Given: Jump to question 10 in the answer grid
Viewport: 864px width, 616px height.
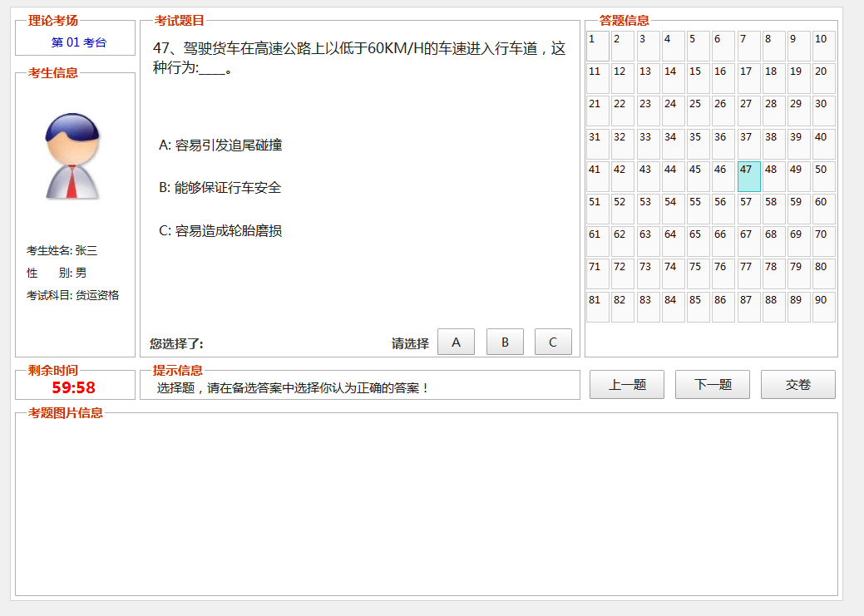Looking at the screenshot, I should click(823, 46).
